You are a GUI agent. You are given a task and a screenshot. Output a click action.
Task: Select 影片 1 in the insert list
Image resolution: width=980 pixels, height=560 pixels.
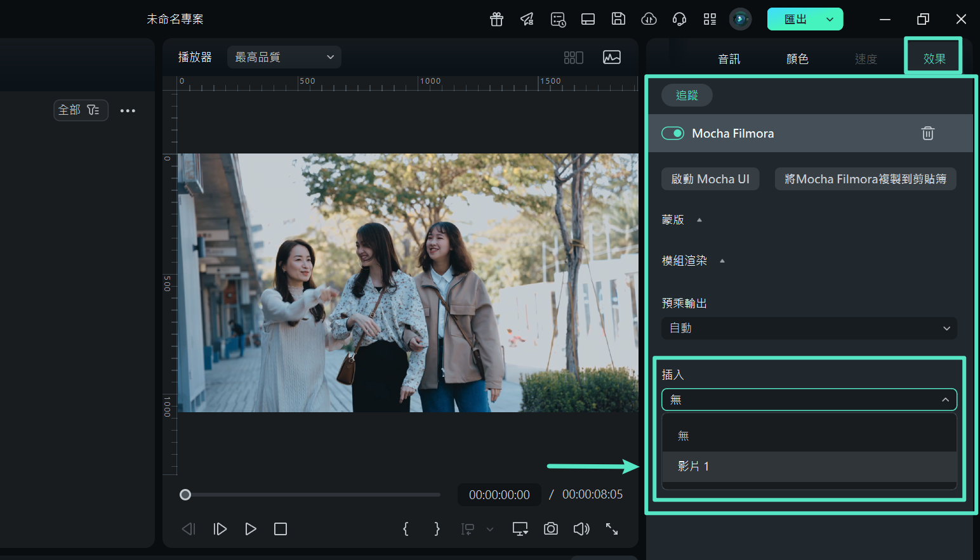809,466
